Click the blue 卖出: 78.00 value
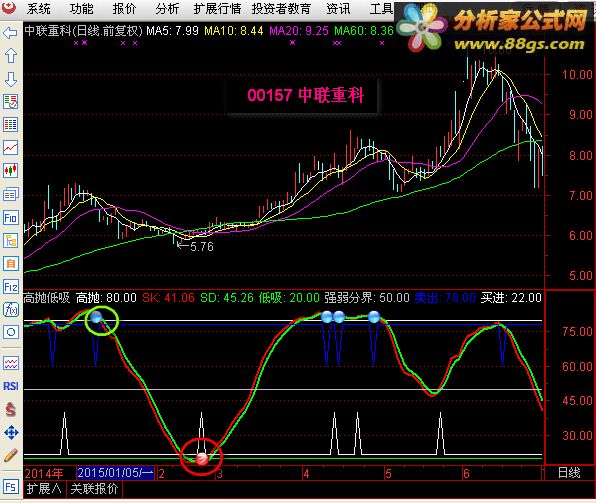596x503 pixels. pos(445,297)
